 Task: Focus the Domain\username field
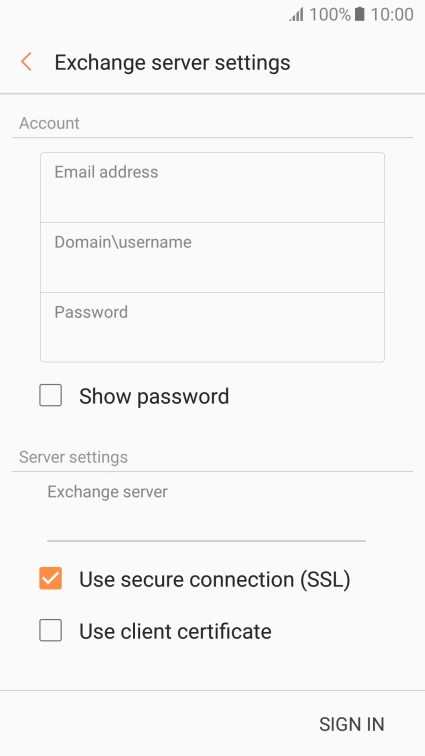(x=212, y=257)
